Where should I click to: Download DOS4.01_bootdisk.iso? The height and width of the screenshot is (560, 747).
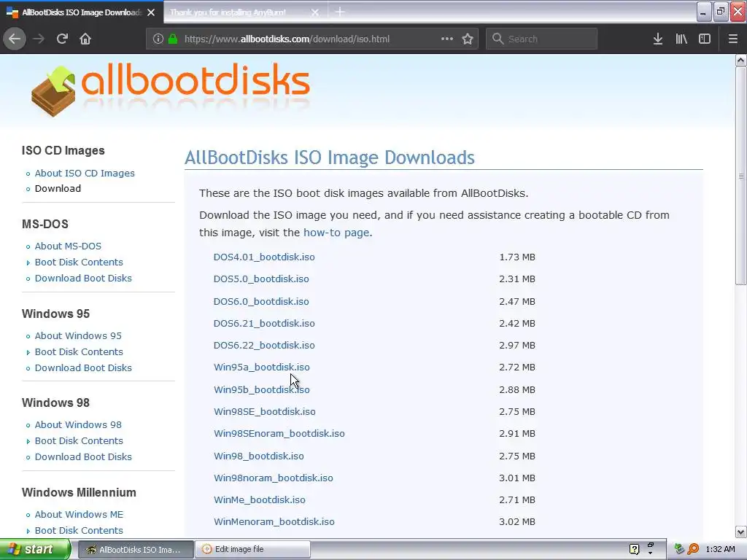[x=264, y=257]
